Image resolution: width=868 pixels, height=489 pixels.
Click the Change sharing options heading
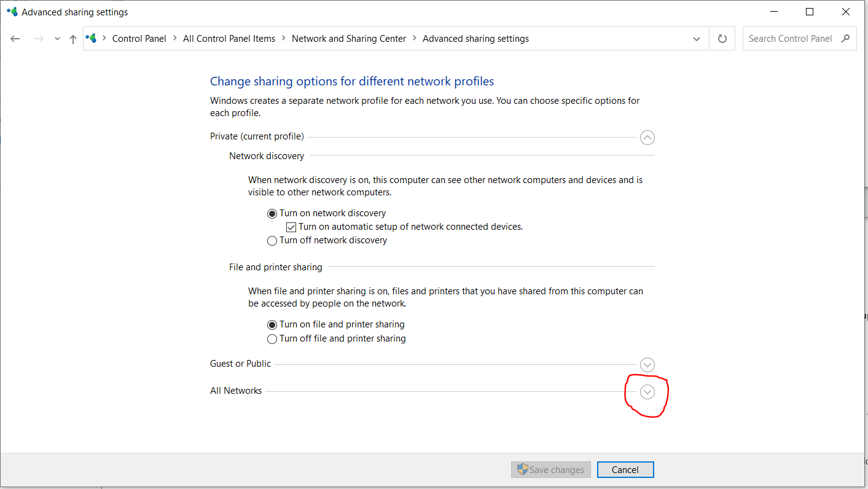(x=352, y=81)
